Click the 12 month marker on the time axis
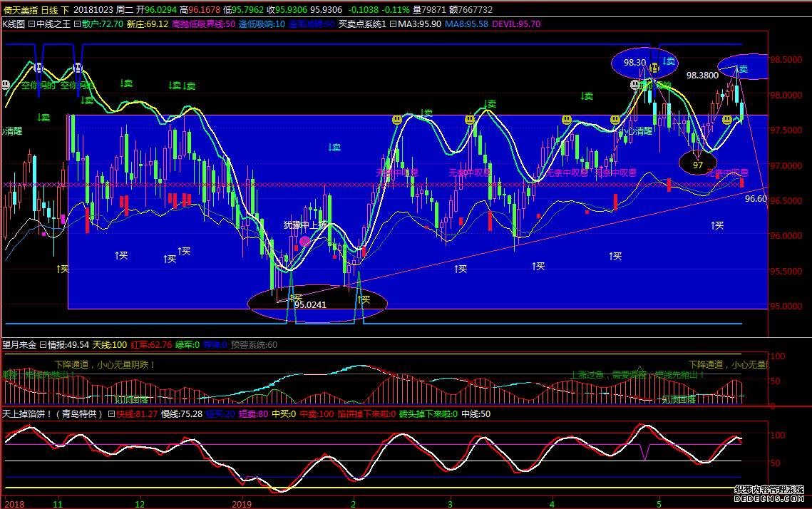This screenshot has height=509, width=812. [139, 504]
